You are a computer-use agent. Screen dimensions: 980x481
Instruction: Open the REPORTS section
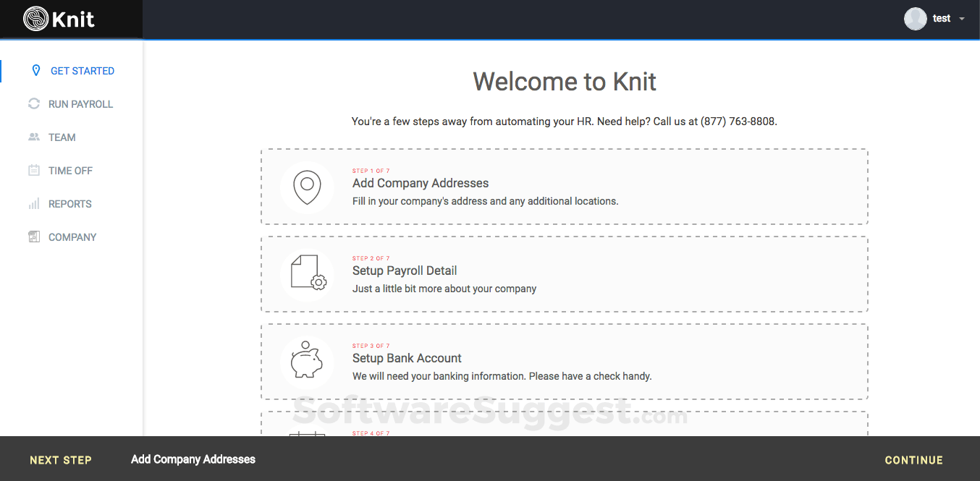(69, 203)
